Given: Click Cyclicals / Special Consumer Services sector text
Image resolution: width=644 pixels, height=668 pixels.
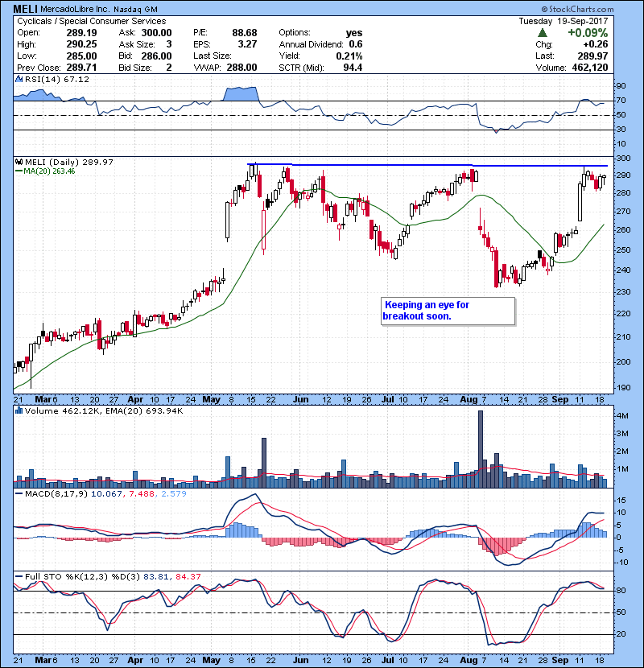Looking at the screenshot, I should pos(92,21).
